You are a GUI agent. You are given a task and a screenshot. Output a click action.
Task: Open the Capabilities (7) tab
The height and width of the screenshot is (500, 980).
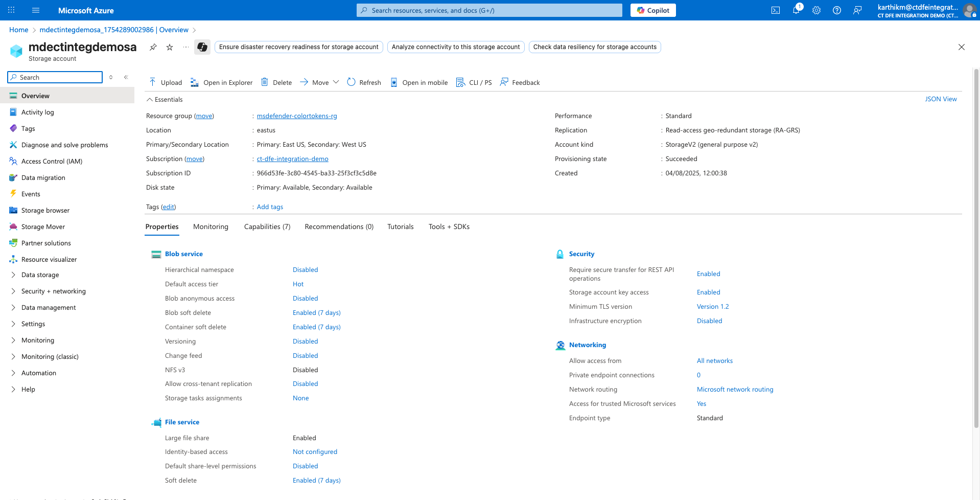point(267,227)
